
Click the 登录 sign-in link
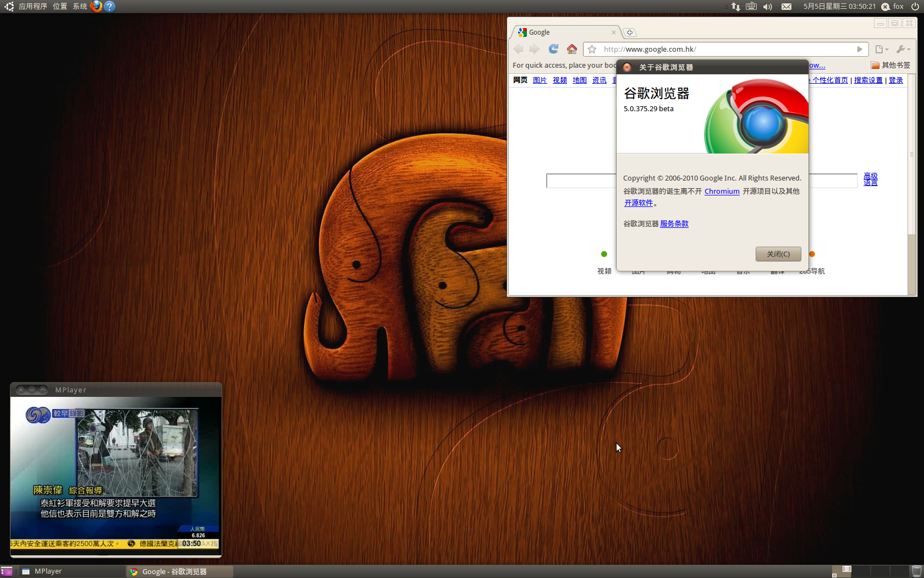895,80
